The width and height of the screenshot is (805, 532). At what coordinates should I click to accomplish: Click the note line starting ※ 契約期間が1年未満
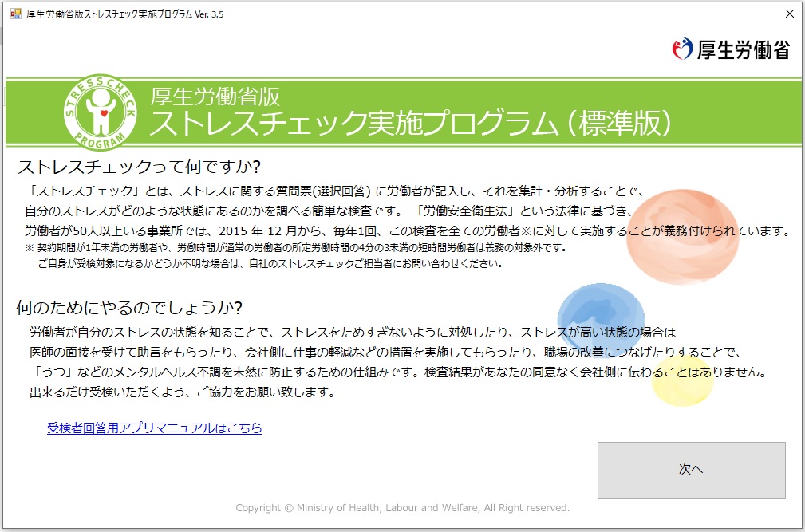pos(296,248)
